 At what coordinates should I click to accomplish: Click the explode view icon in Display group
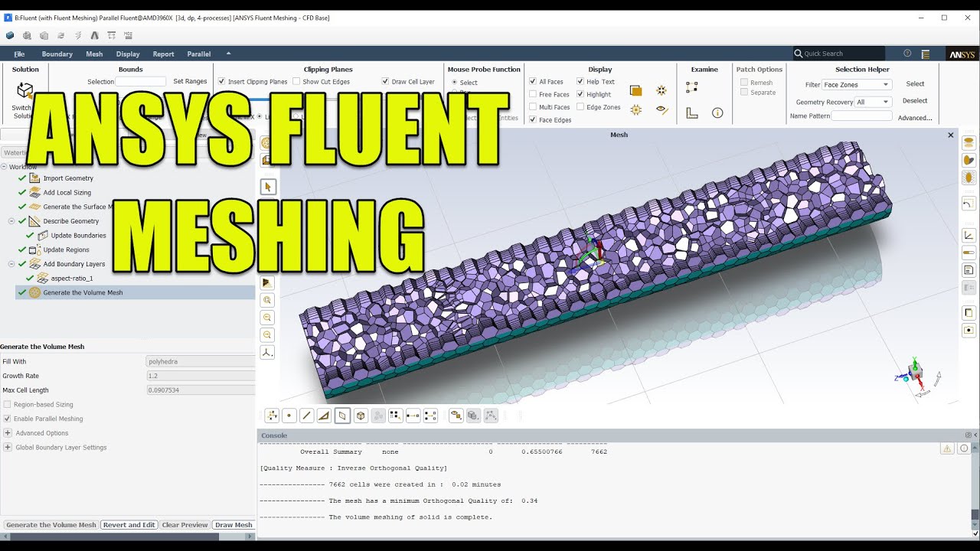[661, 90]
